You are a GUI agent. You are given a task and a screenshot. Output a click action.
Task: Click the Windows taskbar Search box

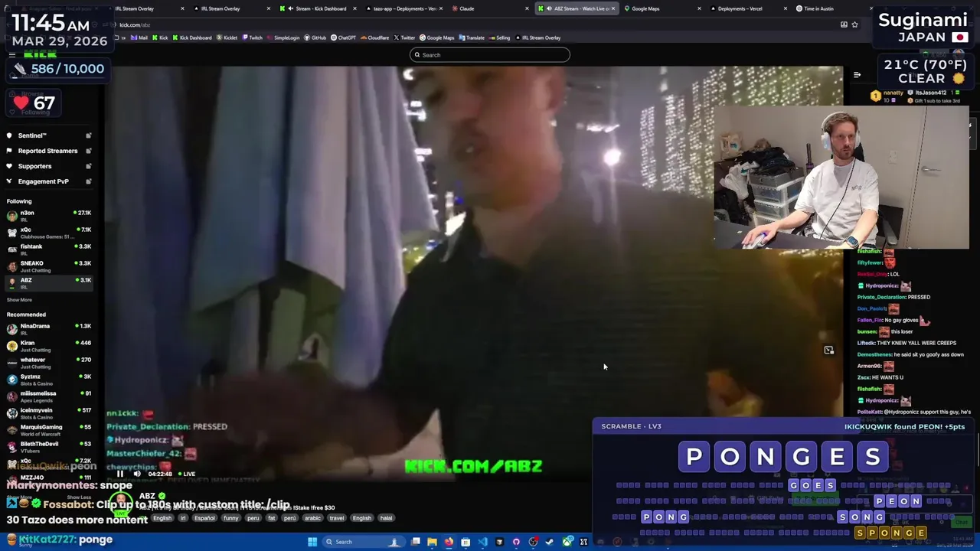364,542
